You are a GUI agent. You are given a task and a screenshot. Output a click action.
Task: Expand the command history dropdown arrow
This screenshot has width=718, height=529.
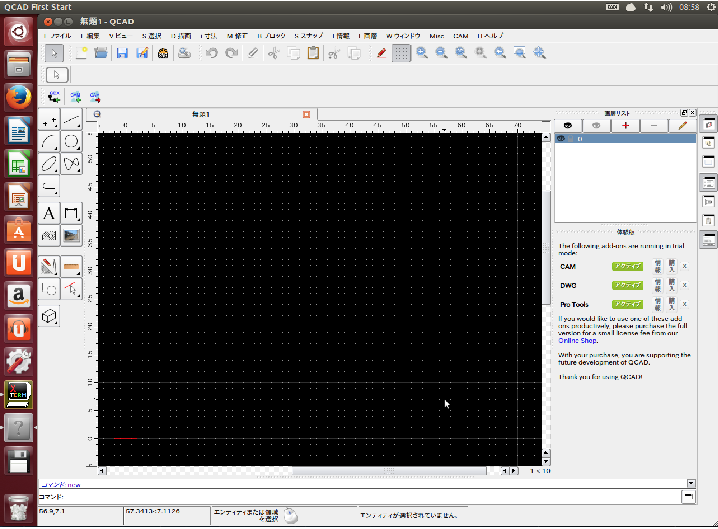click(x=691, y=483)
